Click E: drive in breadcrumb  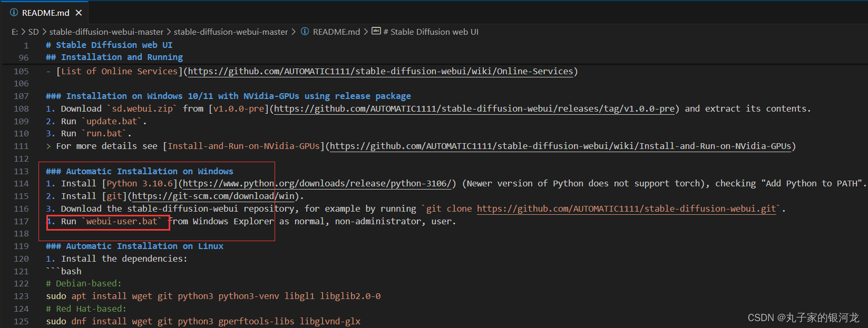click(15, 32)
